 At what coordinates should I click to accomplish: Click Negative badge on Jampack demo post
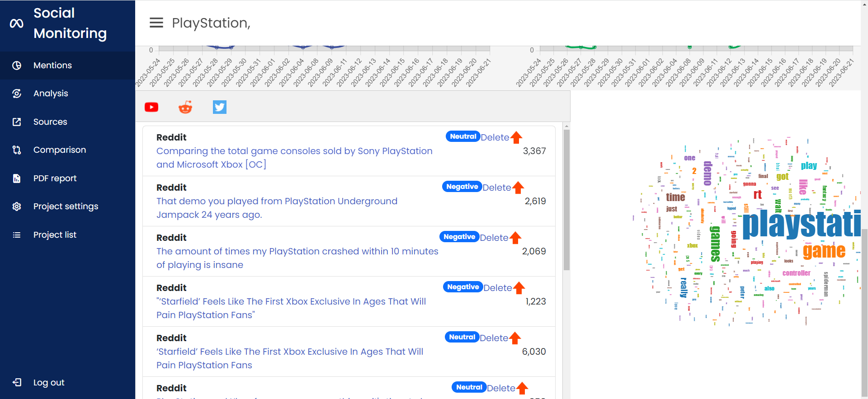(462, 187)
